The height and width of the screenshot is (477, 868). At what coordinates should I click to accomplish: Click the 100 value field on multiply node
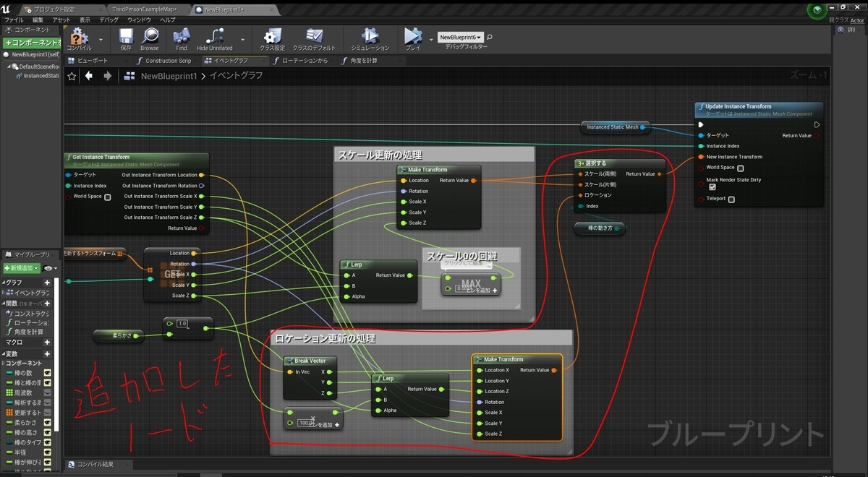click(305, 423)
